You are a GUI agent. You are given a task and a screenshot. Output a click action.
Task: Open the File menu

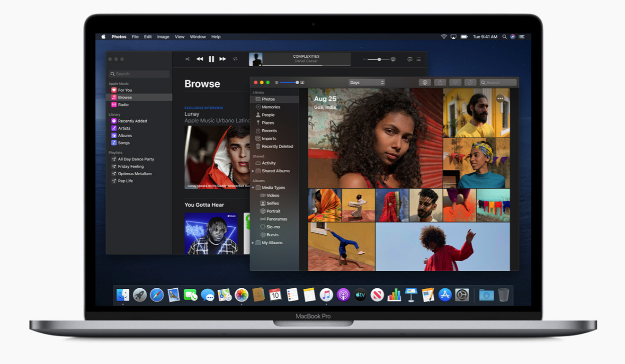tap(135, 36)
